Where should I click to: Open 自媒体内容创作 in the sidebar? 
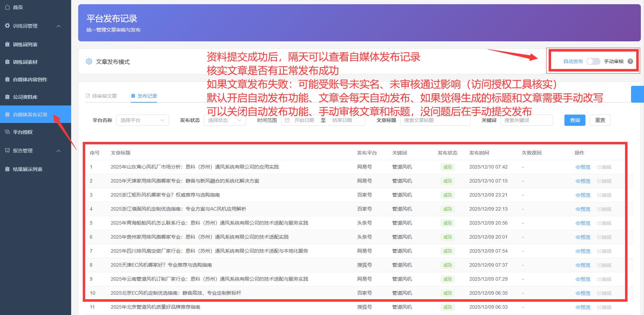[30, 80]
